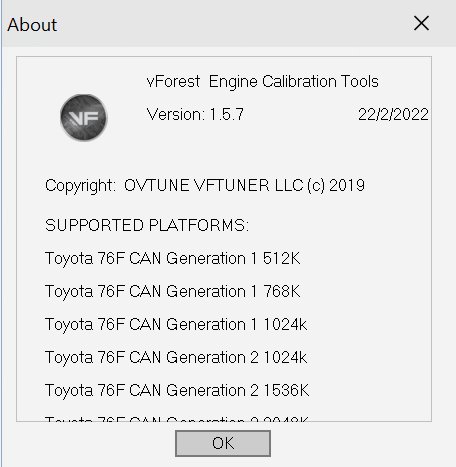The image size is (456, 467).
Task: Select Toyota 76F CAN Generation 1 1024k
Action: [x=176, y=324]
